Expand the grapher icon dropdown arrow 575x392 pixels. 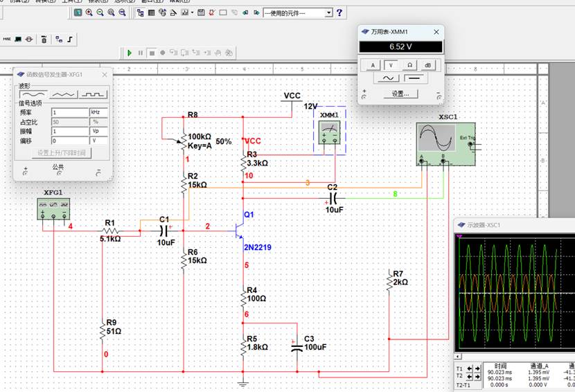click(x=192, y=13)
